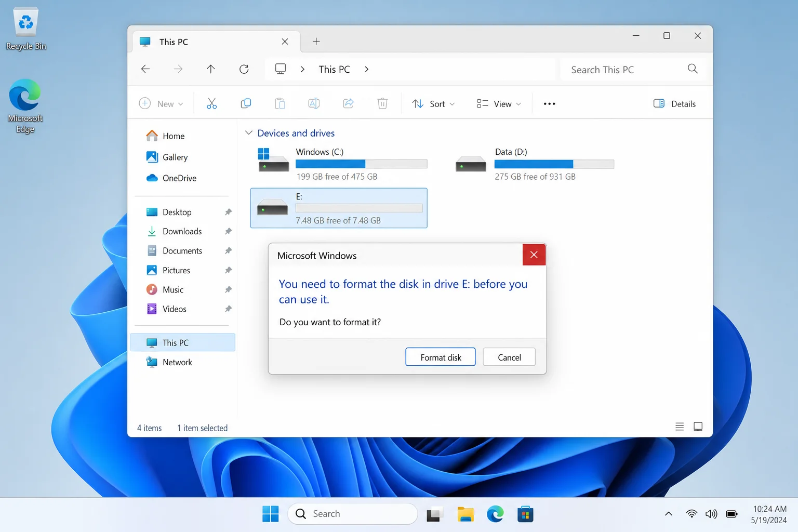
Task: Click Format disk in the dialog
Action: [440, 357]
